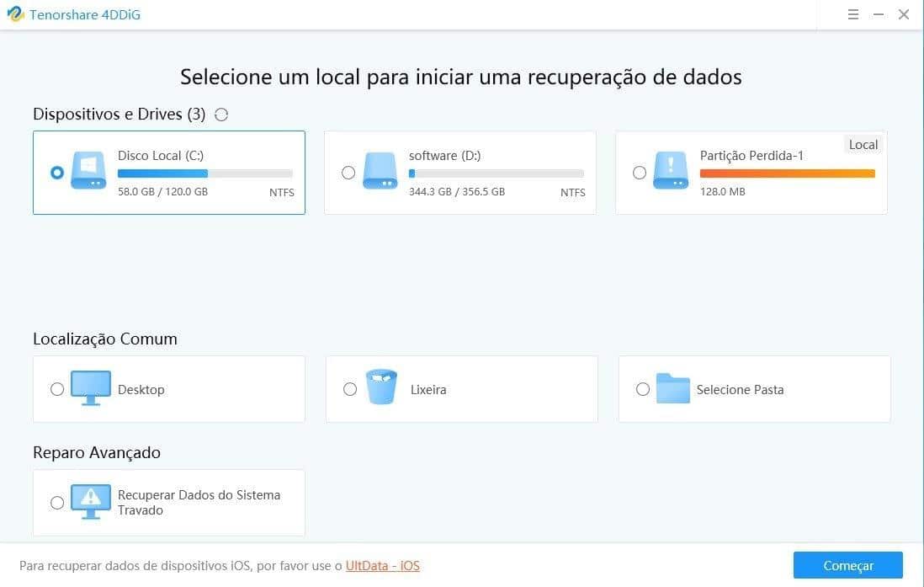Click the Disco Local (C:) usage bar

pyautogui.click(x=204, y=173)
